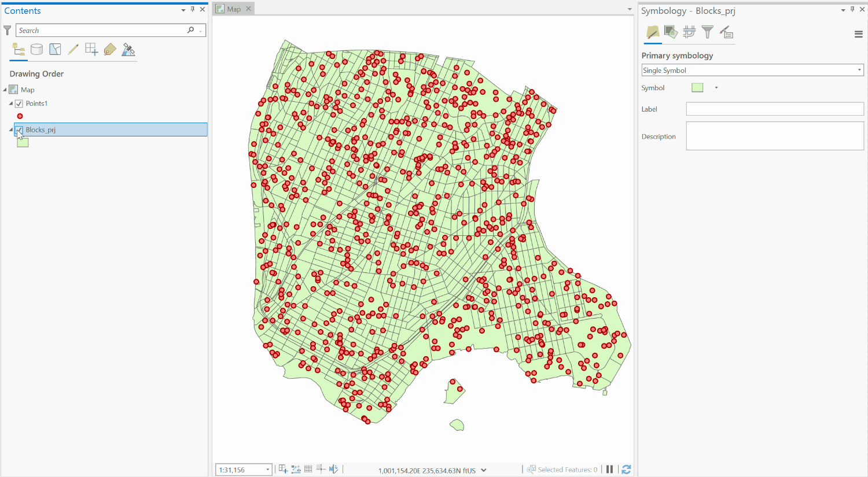Click the green symbol swatch in Symbology

click(697, 88)
